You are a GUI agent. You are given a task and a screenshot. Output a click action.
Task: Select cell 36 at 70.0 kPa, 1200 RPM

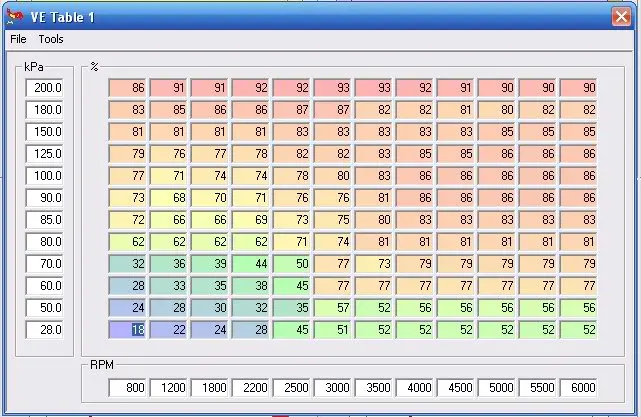pos(168,264)
